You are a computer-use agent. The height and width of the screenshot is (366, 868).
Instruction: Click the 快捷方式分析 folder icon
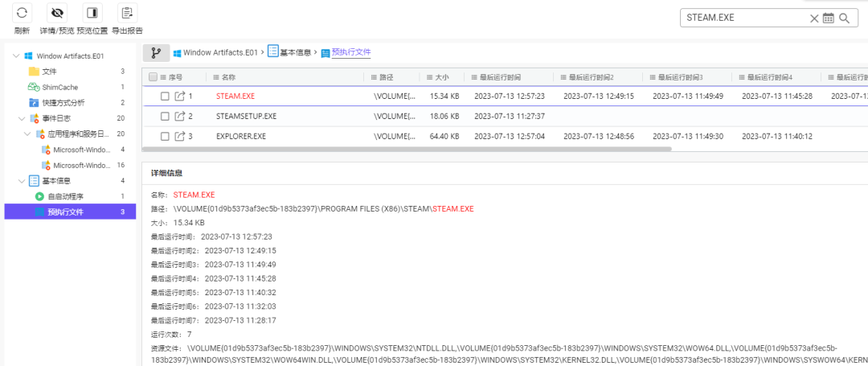(x=34, y=102)
